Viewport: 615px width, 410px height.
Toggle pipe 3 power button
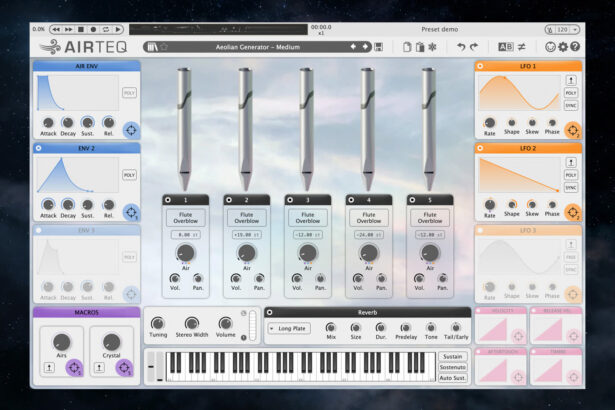290,200
